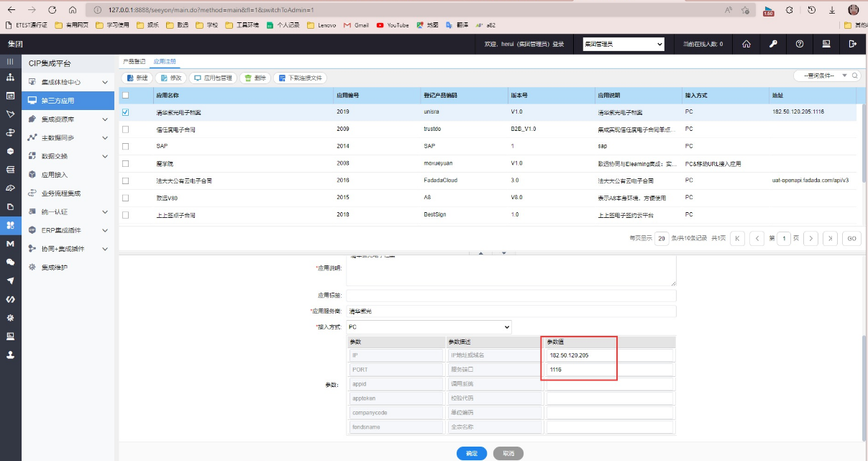The height and width of the screenshot is (461, 868).
Task: Click the key icon in header bar
Action: (773, 44)
